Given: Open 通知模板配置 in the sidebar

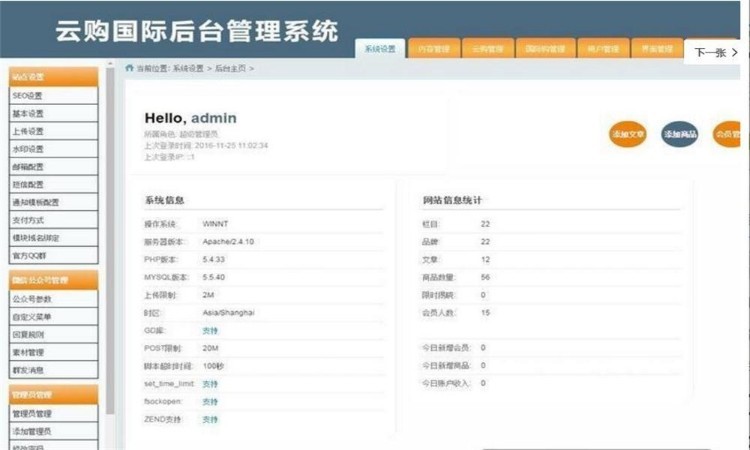Looking at the screenshot, I should (x=54, y=202).
